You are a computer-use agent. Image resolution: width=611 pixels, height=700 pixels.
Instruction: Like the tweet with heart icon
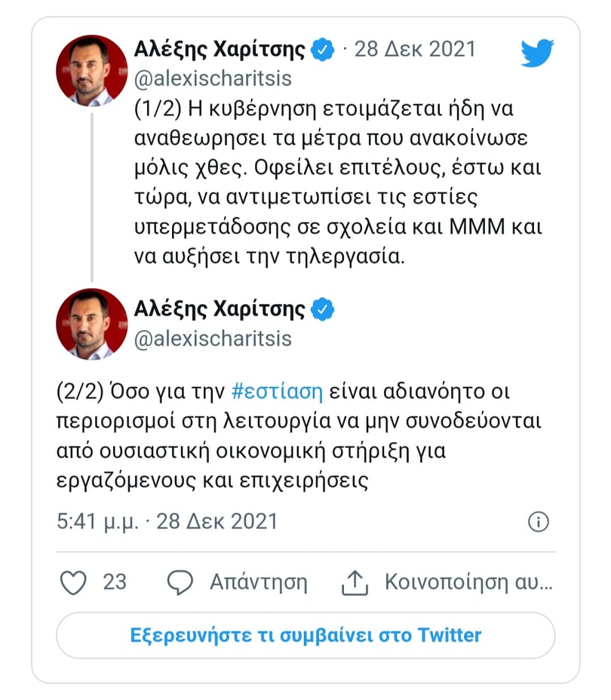73,582
